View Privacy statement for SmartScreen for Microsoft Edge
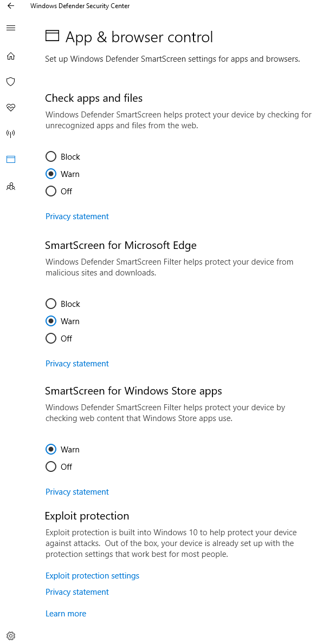Screen dimensions: 316x644 pyautogui.click(x=77, y=363)
